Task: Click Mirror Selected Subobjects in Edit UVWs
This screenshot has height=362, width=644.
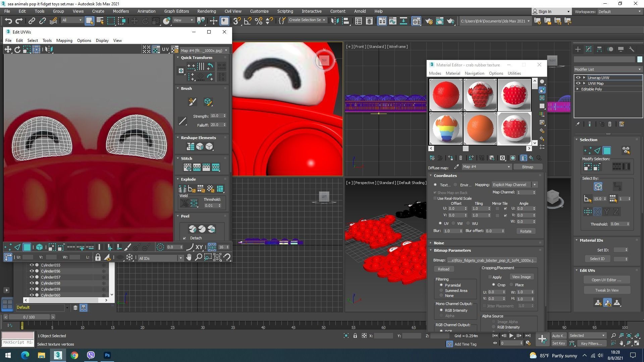Action: [x=49, y=50]
